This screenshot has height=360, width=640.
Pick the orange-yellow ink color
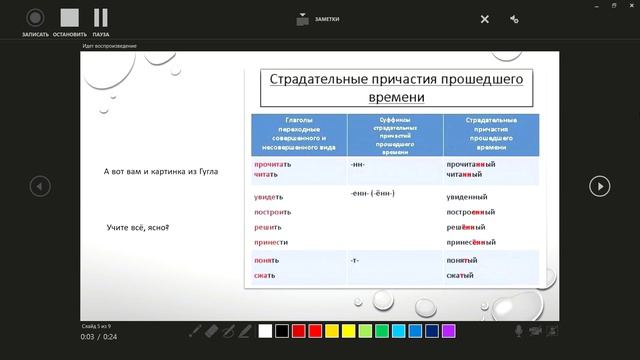(x=332, y=331)
